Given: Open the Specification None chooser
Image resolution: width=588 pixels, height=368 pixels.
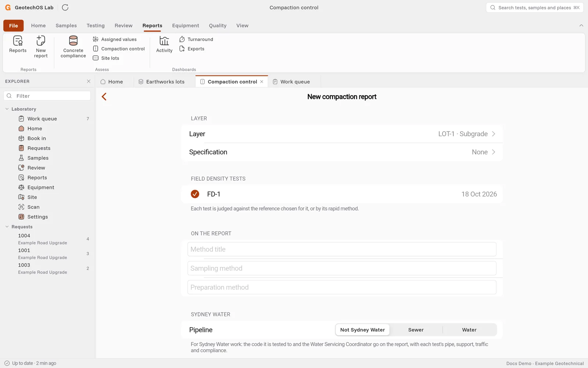Looking at the screenshot, I should point(342,152).
